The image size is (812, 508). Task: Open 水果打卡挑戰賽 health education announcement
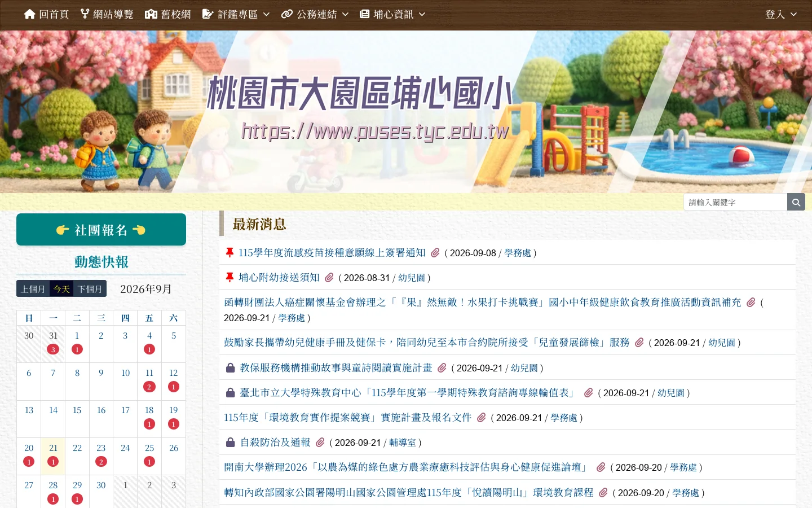[x=483, y=303]
